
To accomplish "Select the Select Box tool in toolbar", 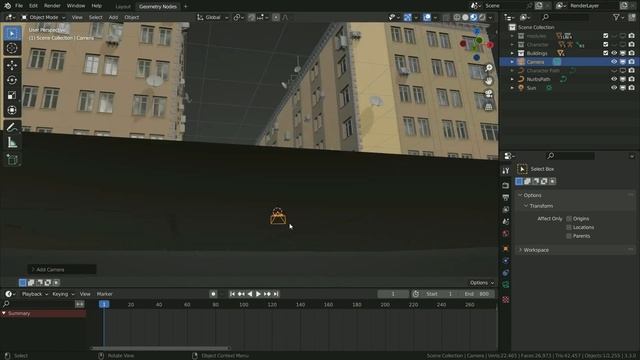I will click(x=12, y=33).
